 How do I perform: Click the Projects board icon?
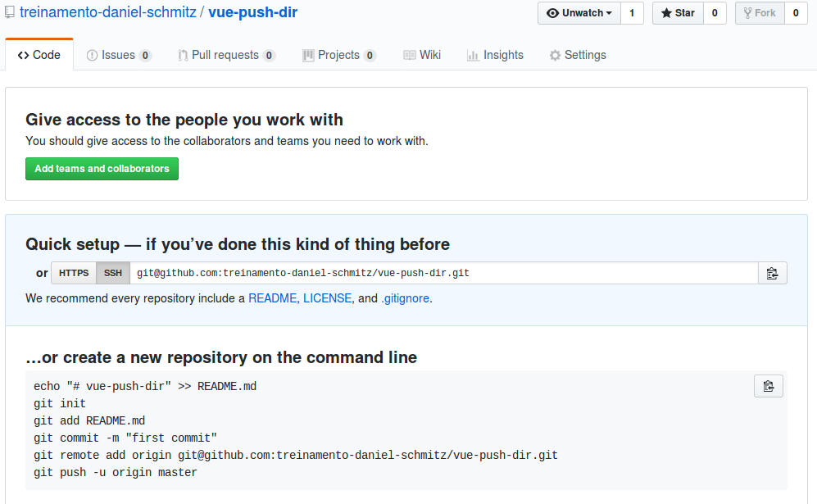308,55
